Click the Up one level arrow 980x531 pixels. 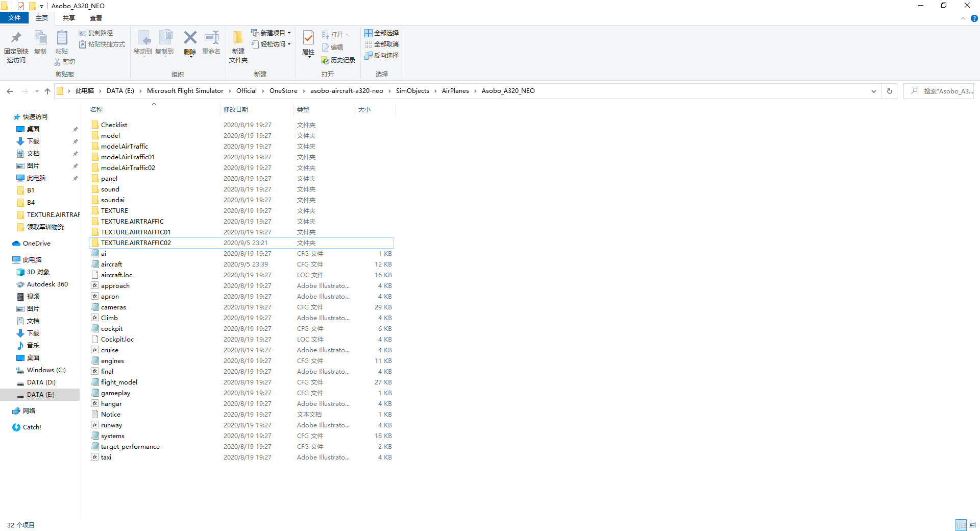pos(47,91)
